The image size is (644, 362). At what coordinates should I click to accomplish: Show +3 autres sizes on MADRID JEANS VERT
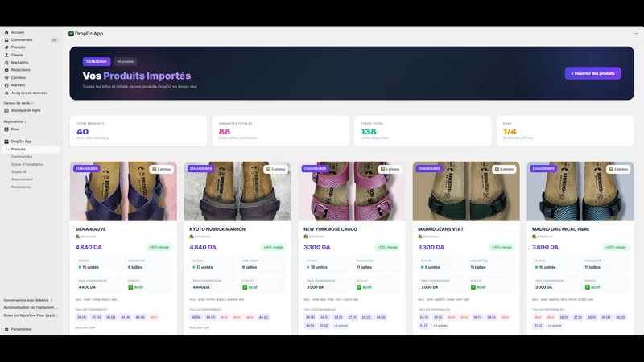coord(440,326)
